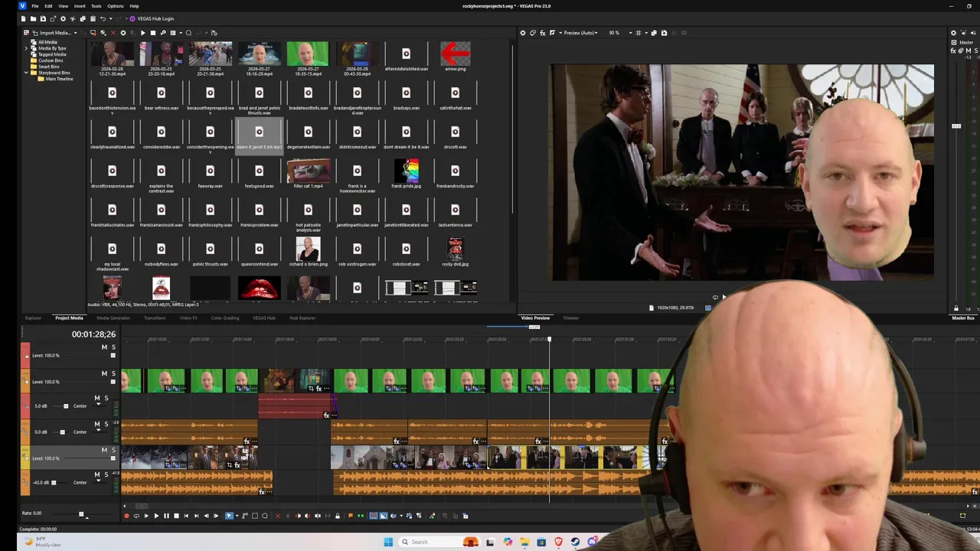Solo the green-screen video track
The height and width of the screenshot is (551, 980).
pos(113,373)
